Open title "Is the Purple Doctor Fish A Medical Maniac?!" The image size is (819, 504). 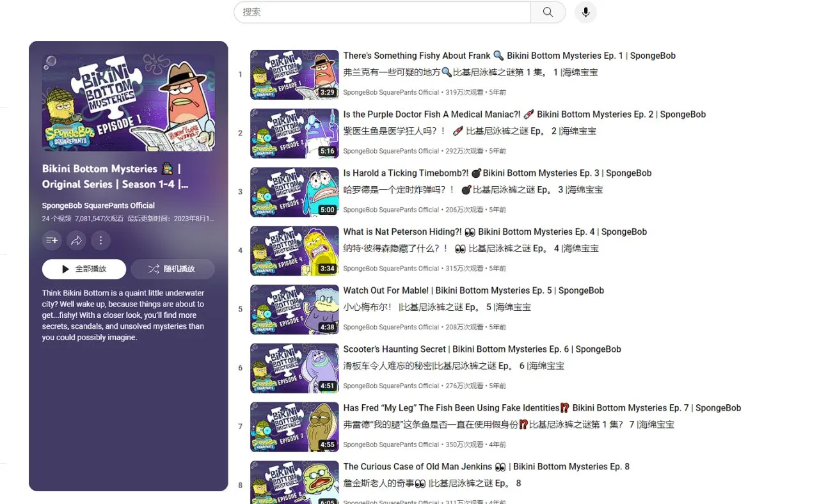pos(525,114)
